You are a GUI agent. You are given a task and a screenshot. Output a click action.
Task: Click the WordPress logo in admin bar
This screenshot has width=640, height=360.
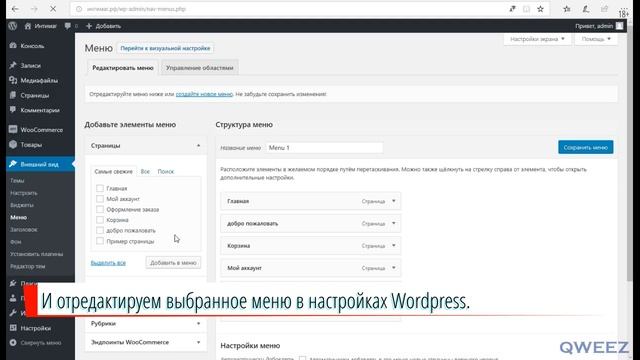[x=13, y=26]
